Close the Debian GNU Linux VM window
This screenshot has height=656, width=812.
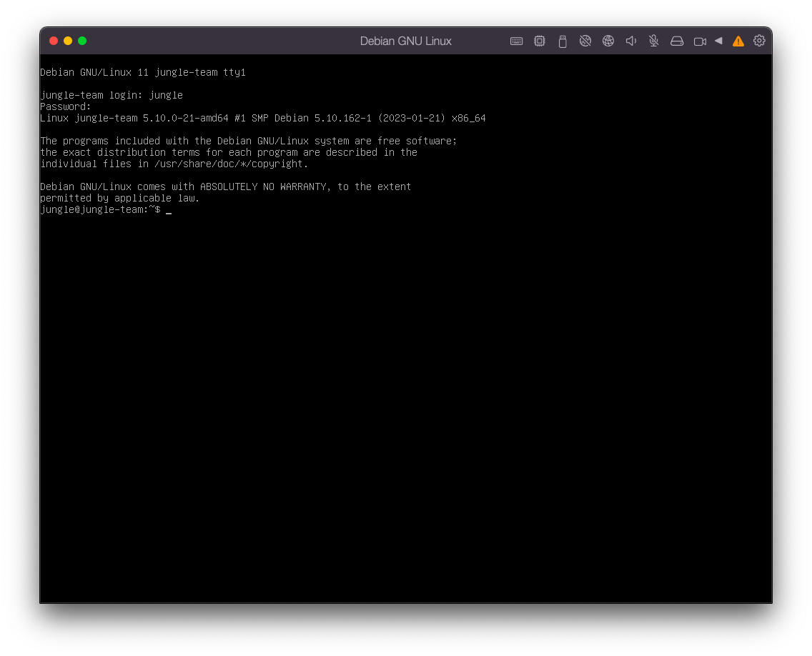54,41
